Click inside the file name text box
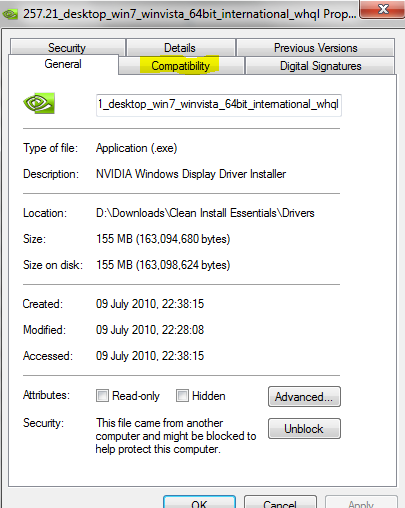This screenshot has width=405, height=508. (x=219, y=105)
